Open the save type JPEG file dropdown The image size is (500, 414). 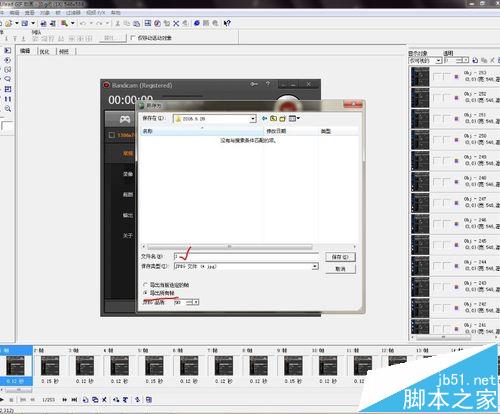[315, 266]
